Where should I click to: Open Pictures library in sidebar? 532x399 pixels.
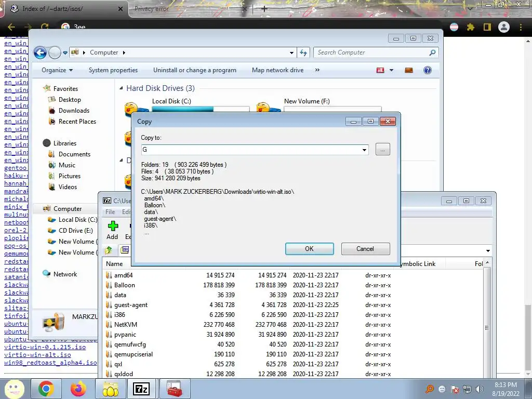69,176
